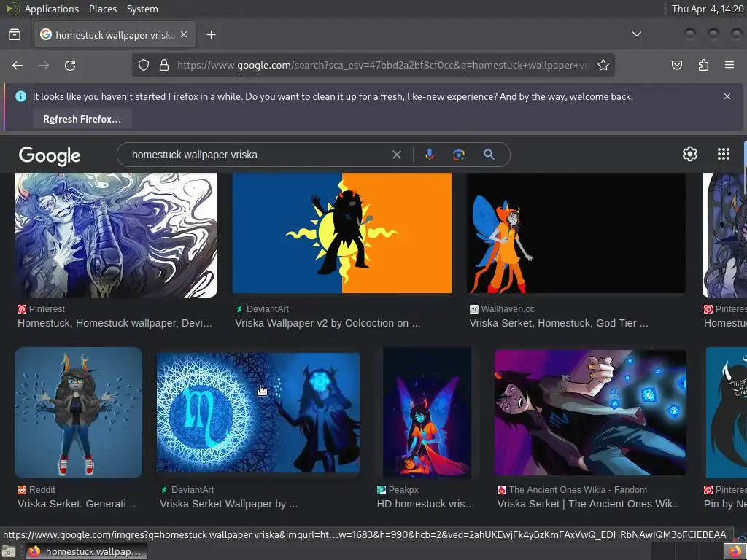
Task: Open 'Vriska Serket | The Ancient Ones Wik…' link
Action: pyautogui.click(x=589, y=504)
